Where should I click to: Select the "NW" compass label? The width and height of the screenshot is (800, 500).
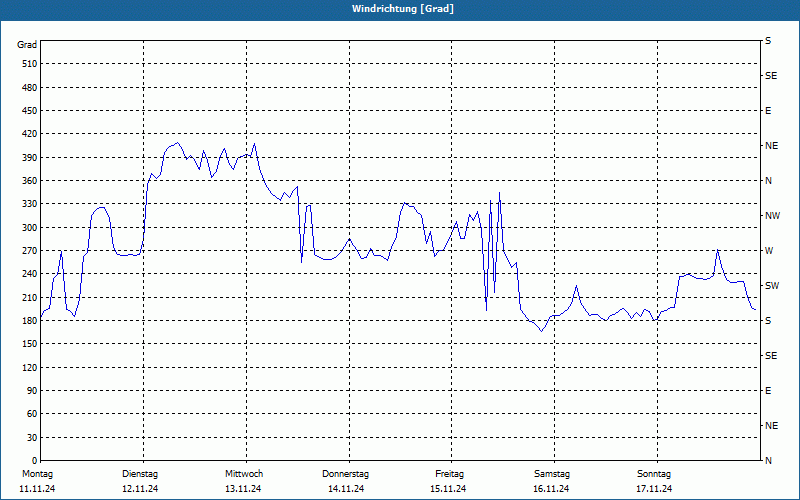772,216
